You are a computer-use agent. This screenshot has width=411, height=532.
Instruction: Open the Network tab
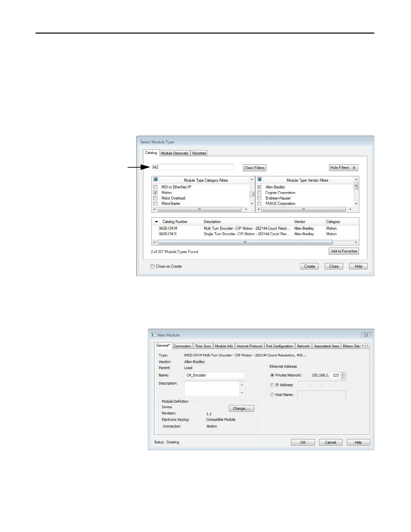tap(303, 346)
